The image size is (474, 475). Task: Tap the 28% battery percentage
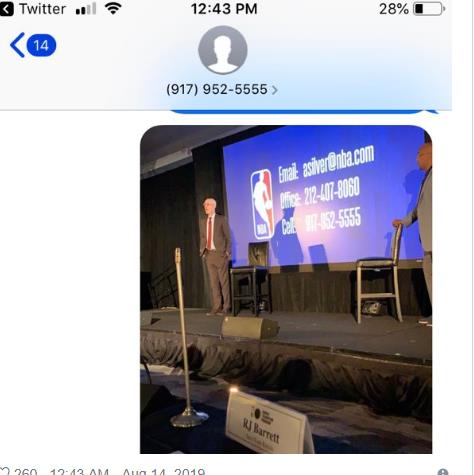(394, 9)
